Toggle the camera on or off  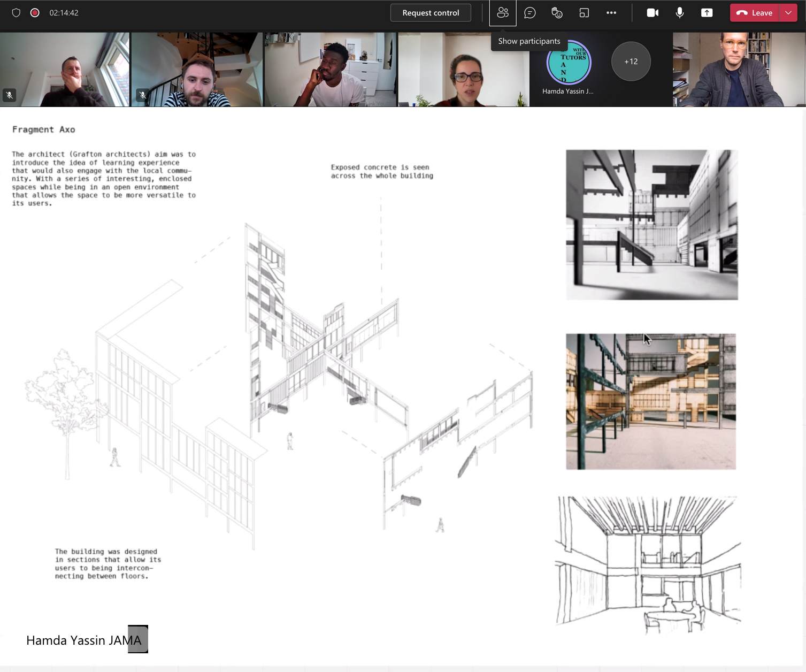653,13
